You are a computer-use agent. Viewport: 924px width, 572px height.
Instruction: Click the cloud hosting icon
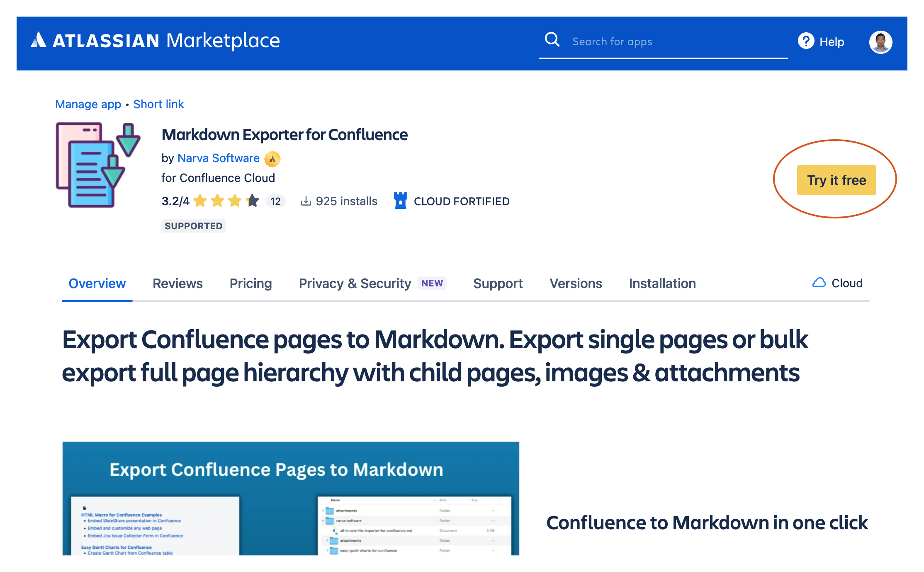click(x=819, y=283)
